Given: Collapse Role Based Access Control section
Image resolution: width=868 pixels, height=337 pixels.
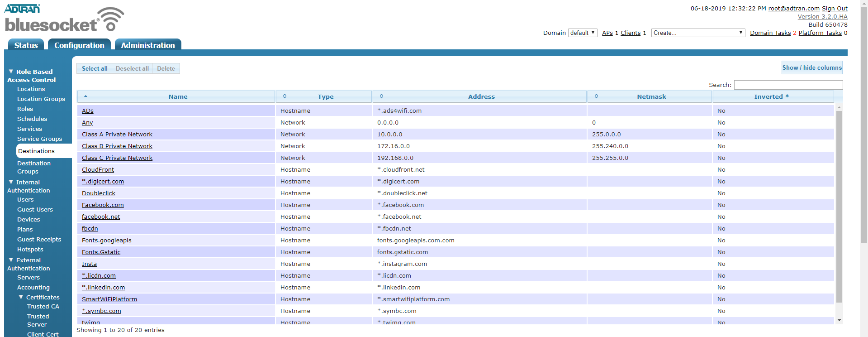Looking at the screenshot, I should pos(11,71).
